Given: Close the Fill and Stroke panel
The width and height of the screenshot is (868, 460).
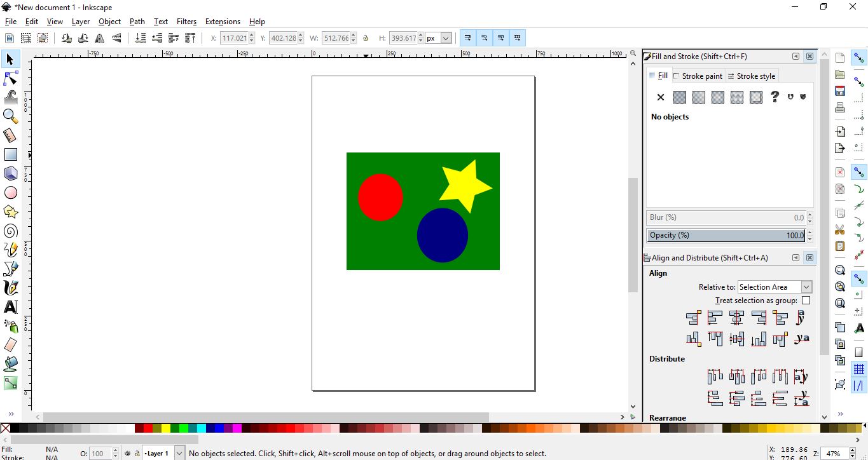Looking at the screenshot, I should 809,57.
